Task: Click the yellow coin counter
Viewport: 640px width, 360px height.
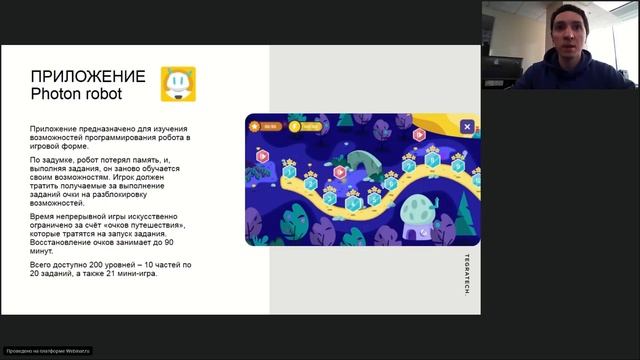Action: (x=305, y=127)
